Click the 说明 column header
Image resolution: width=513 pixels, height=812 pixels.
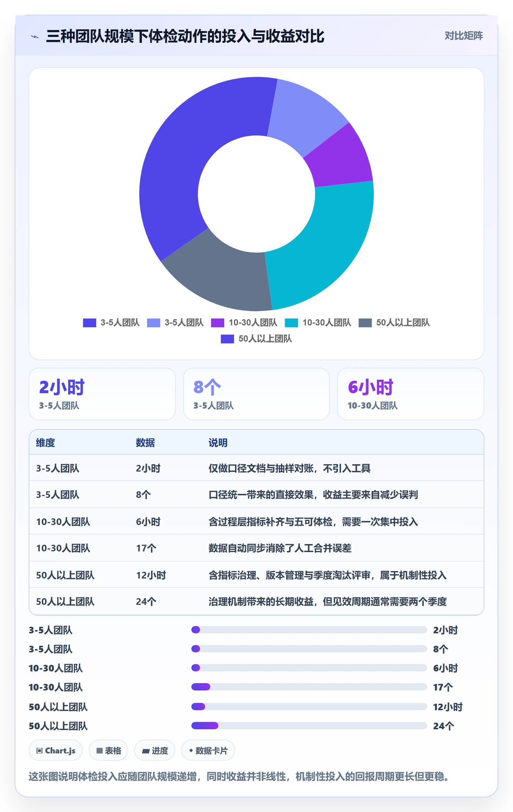tap(218, 443)
